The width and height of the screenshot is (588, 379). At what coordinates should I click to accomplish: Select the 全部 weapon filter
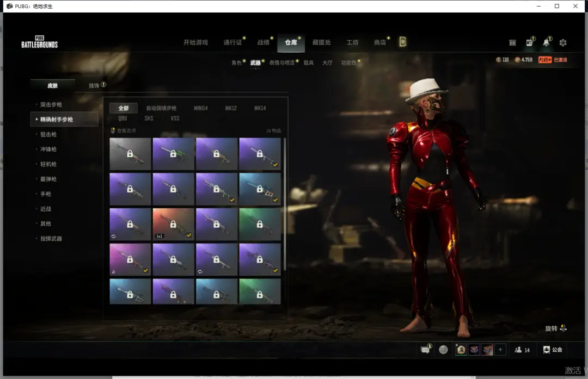124,108
